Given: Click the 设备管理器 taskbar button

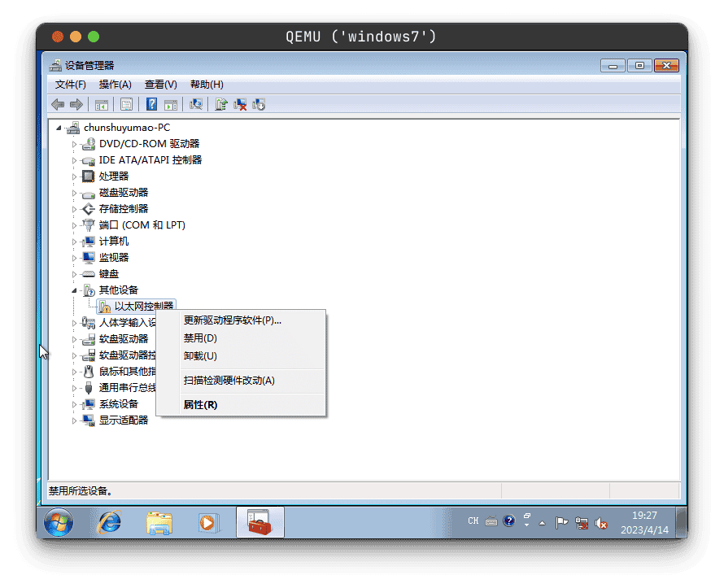Looking at the screenshot, I should point(260,522).
